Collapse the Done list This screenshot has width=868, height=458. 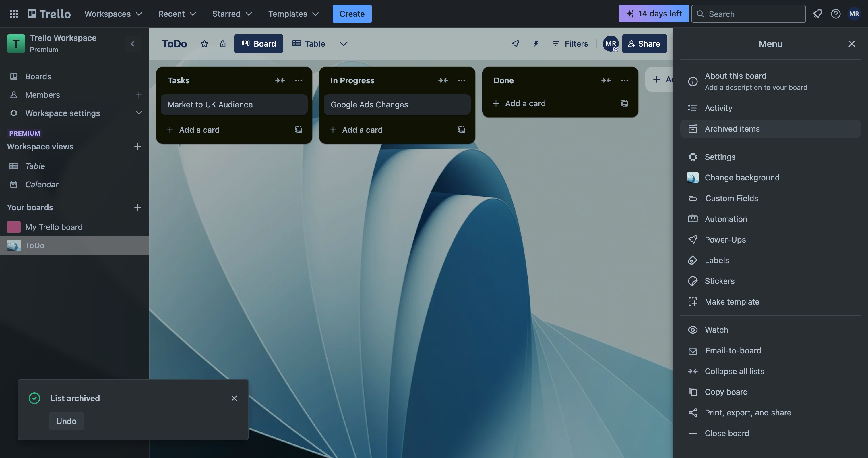click(x=606, y=81)
